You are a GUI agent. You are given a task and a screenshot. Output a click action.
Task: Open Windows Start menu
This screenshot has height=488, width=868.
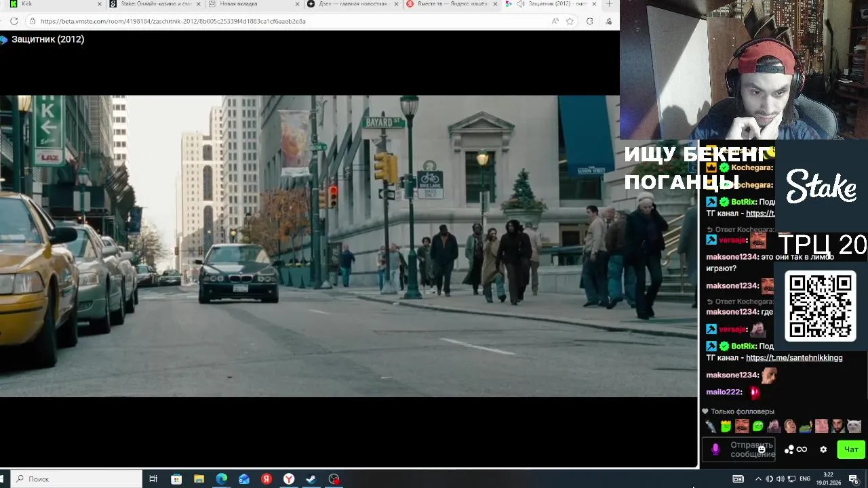2,479
